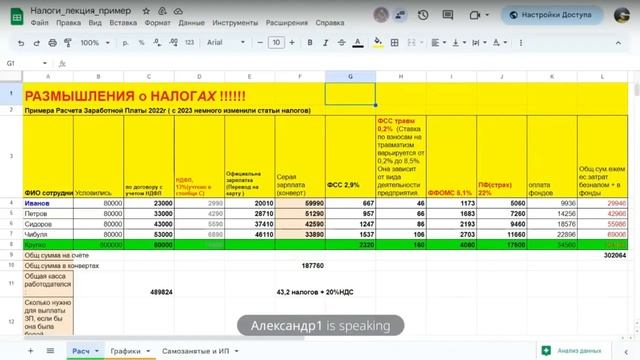Open the Расч tab options arrow
Screen dimensions: 640x360
(97, 351)
